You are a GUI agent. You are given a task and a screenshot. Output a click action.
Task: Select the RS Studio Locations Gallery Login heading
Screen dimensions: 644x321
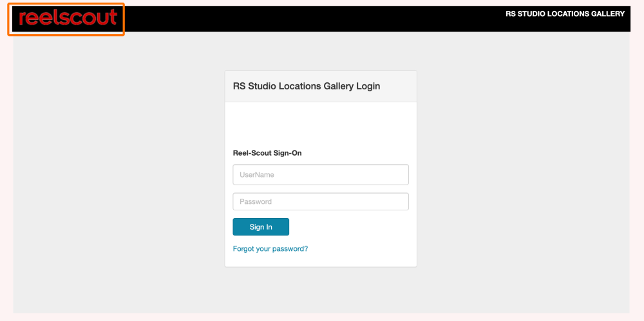tap(307, 86)
